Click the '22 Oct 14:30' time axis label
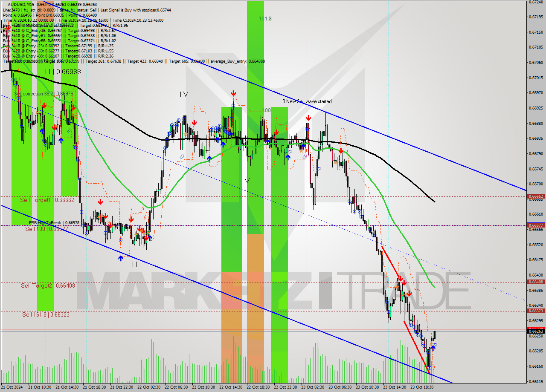Screen dimensions: 546x392 [x=230, y=387]
